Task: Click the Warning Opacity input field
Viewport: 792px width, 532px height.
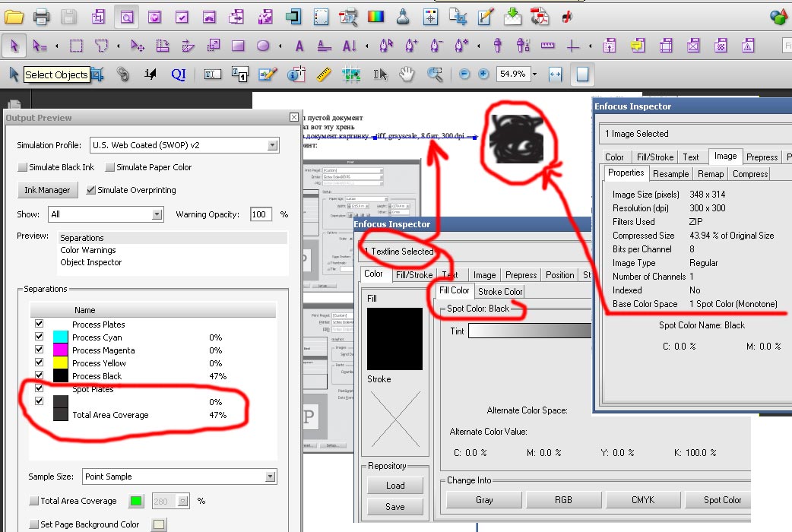Action: pos(261,214)
